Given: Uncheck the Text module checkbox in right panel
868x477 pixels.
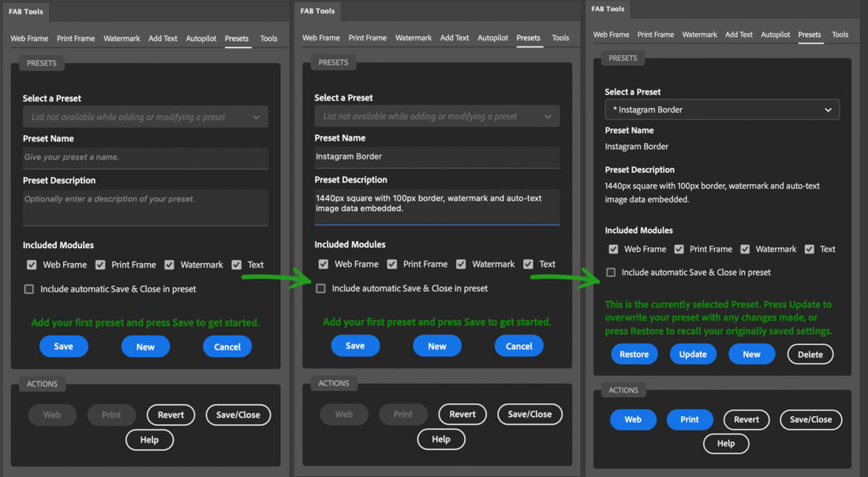Looking at the screenshot, I should pos(809,249).
